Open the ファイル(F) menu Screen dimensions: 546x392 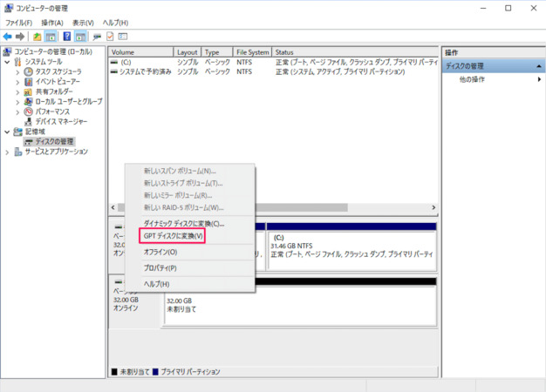tap(19, 23)
